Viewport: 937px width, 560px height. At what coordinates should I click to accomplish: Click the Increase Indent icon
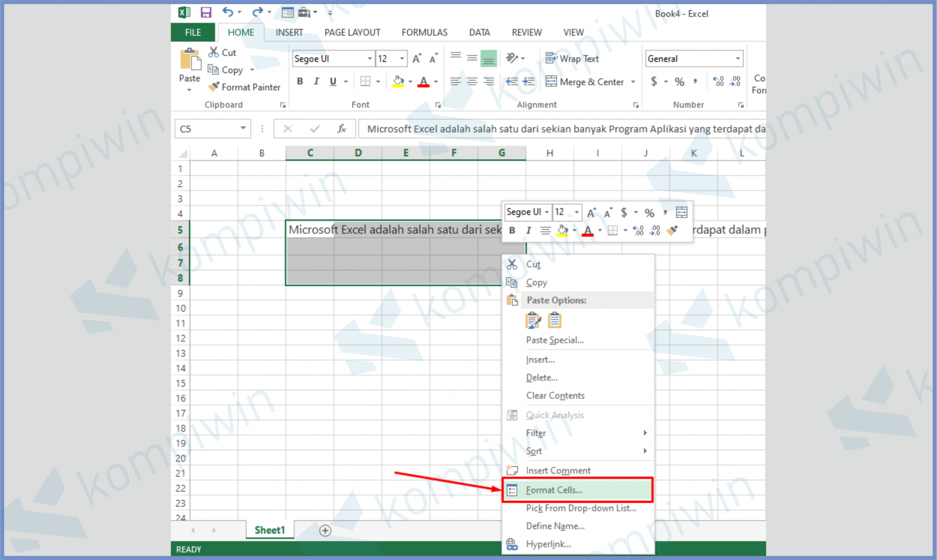[x=528, y=81]
